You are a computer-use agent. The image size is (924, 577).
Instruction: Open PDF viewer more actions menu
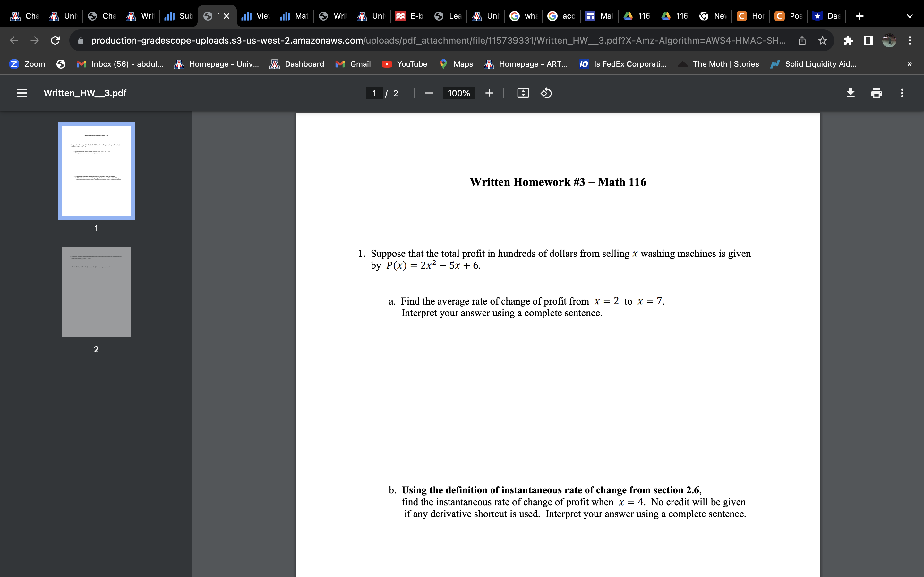[x=902, y=93]
